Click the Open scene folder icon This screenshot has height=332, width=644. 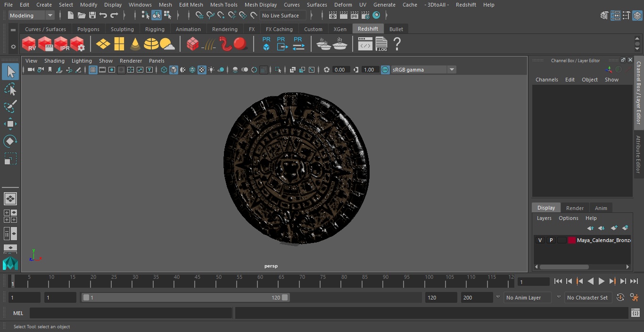[81, 16]
